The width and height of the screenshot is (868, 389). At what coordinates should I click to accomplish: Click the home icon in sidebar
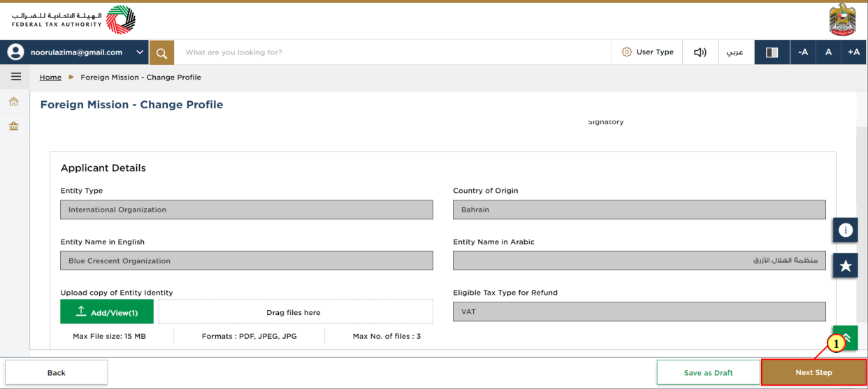pos(14,102)
